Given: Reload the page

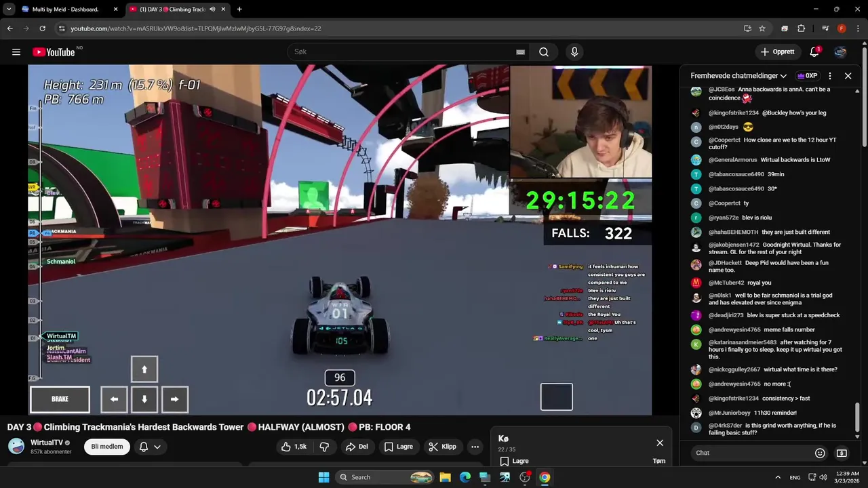Looking at the screenshot, I should point(42,28).
